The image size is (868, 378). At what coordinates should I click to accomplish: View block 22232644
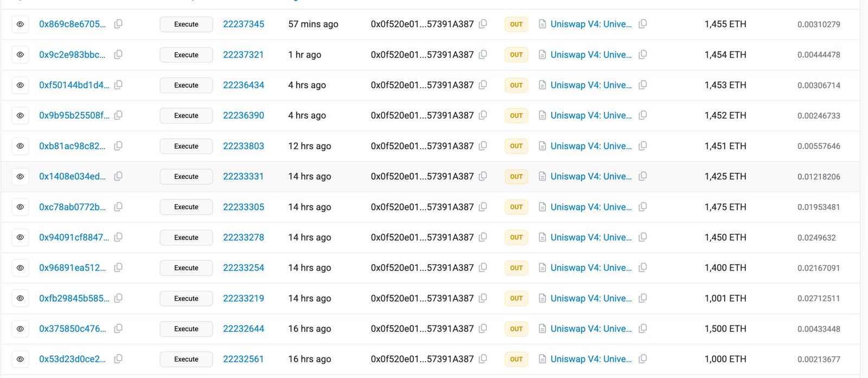click(x=244, y=329)
